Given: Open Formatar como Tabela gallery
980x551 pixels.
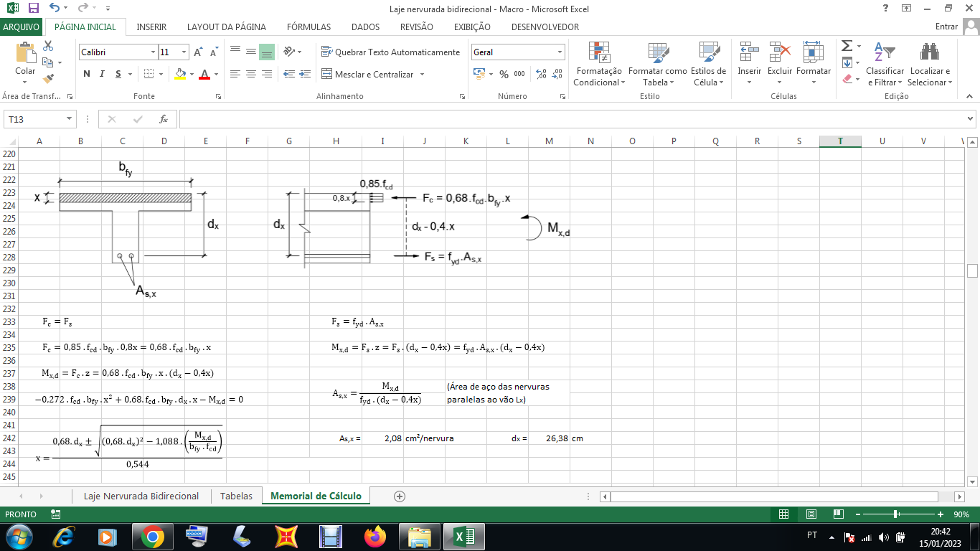Looking at the screenshot, I should pyautogui.click(x=657, y=63).
